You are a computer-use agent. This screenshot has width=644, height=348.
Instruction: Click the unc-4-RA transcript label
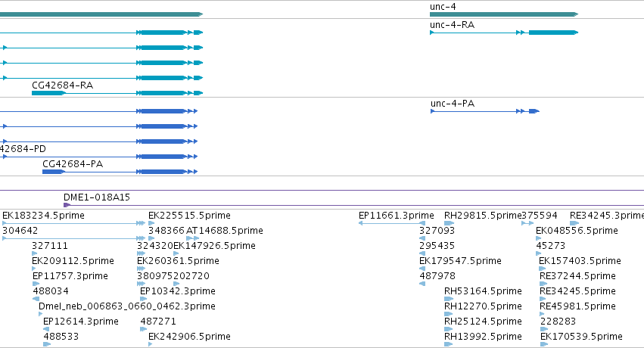coord(453,25)
